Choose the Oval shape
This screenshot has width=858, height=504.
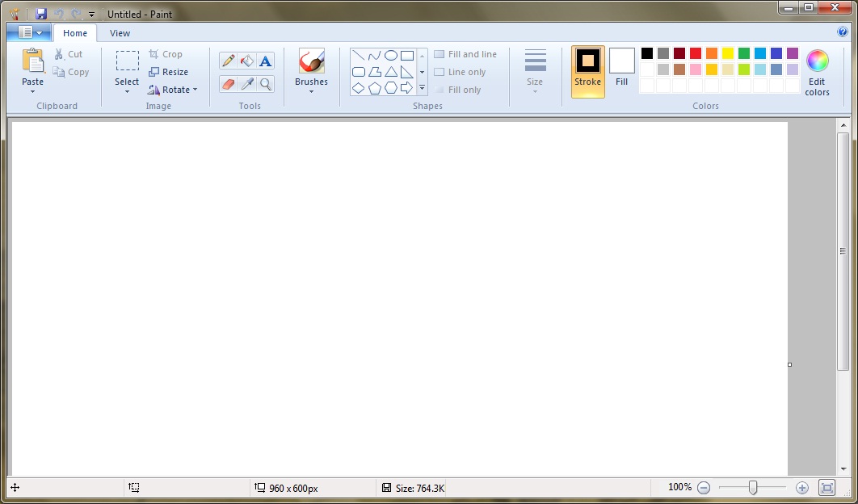(x=391, y=56)
